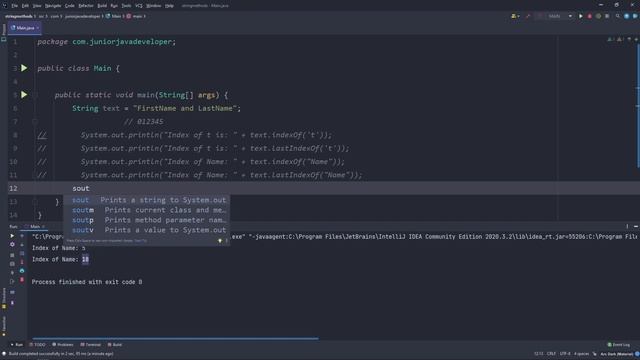The height and width of the screenshot is (360, 640).
Task: Click the Debug bug icon in top toolbar
Action: (x=590, y=16)
